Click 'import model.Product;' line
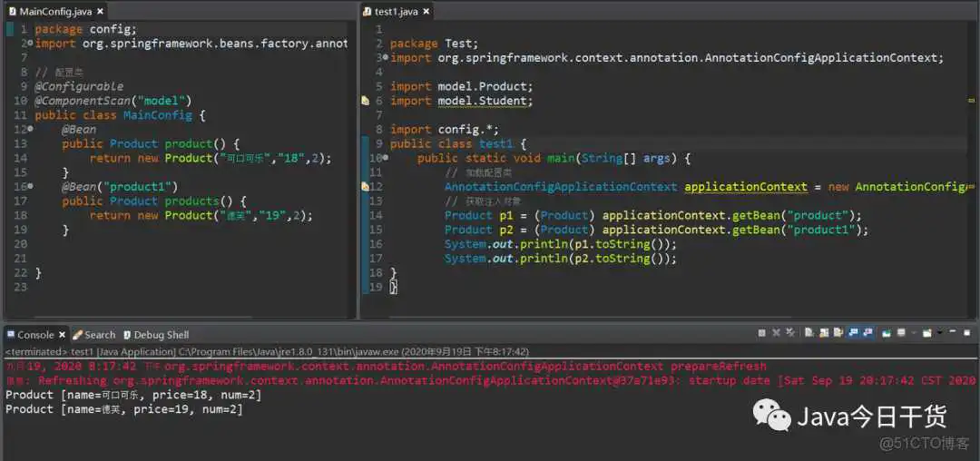The image size is (980, 461). click(x=463, y=86)
